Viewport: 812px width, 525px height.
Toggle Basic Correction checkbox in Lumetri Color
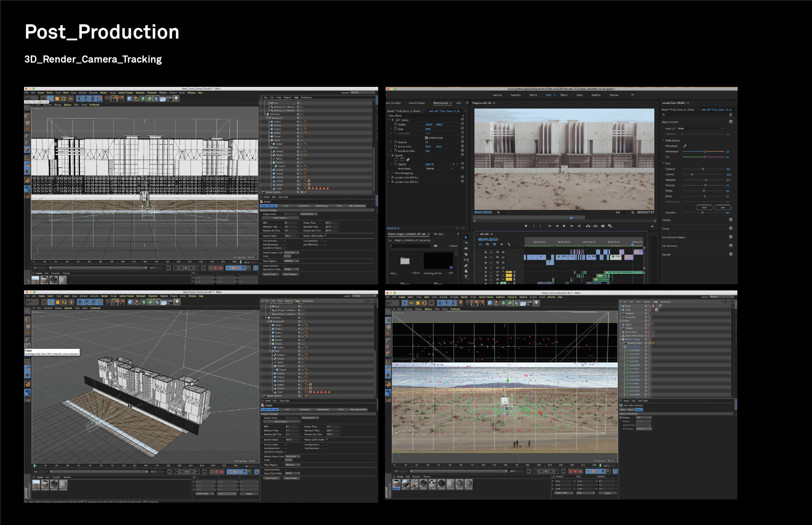[731, 121]
